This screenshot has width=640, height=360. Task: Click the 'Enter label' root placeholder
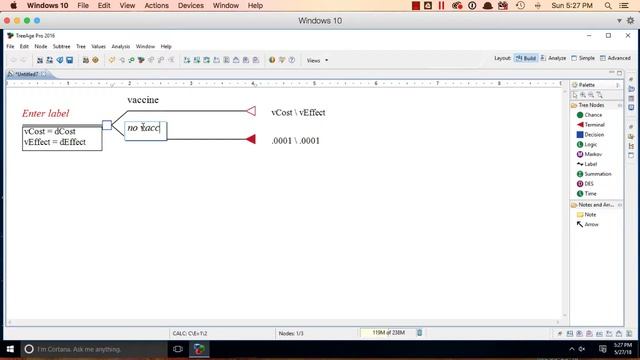tap(45, 113)
